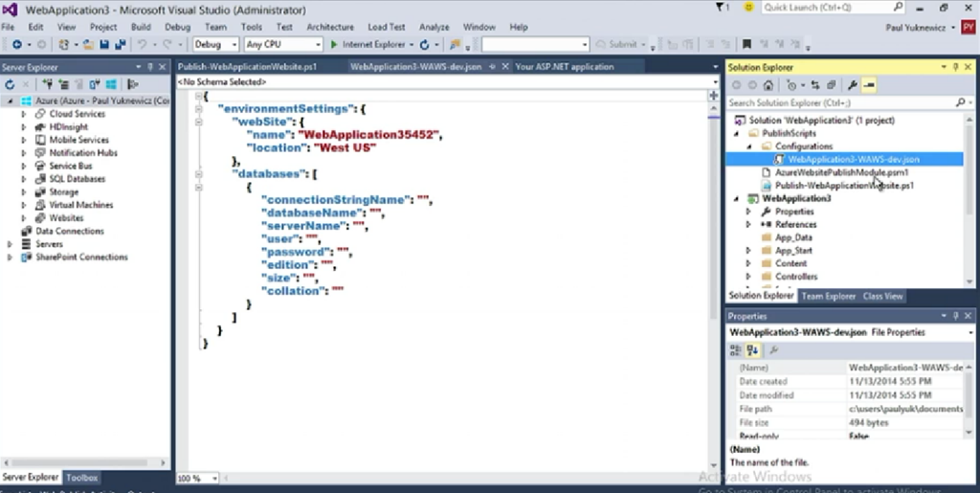Expand the Controllers folder in Solution Explorer
The height and width of the screenshot is (493, 980).
click(x=748, y=277)
